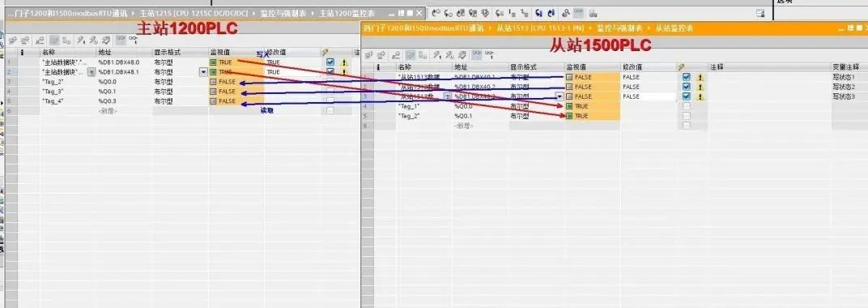Click the monitor-once glasses icon in master toolbar
This screenshot has height=308, width=868.
pos(134,40)
